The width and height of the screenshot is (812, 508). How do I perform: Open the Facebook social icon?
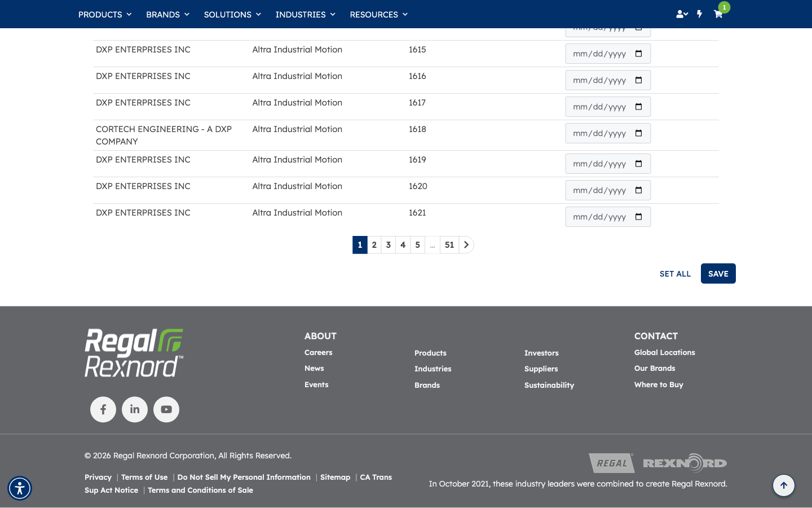(103, 409)
